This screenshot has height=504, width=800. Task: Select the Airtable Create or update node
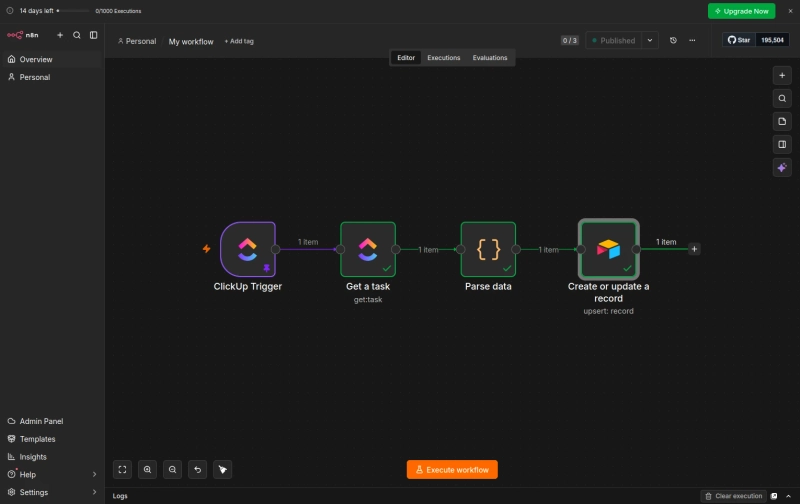pyautogui.click(x=609, y=249)
